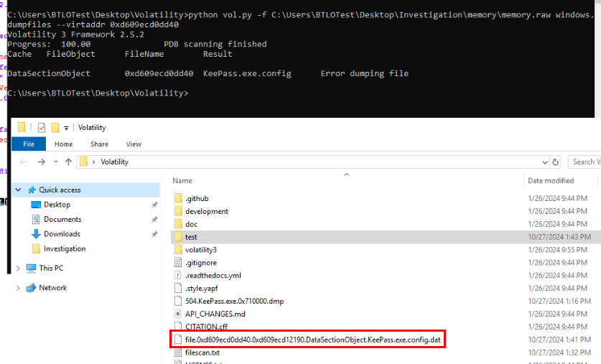Switch to the Share ribbon tab
The image size is (601, 364).
pos(99,144)
